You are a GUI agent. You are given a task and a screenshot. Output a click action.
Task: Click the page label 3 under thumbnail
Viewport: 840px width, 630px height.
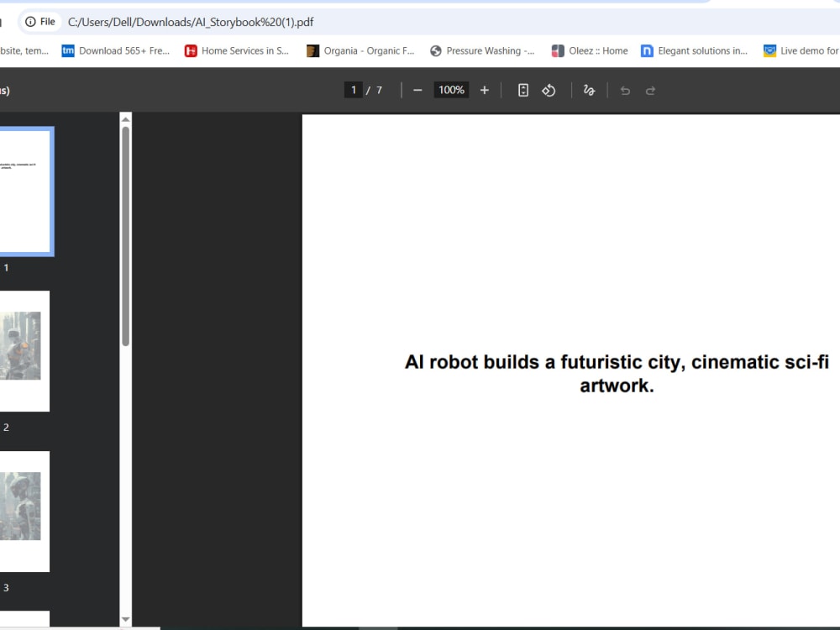tap(6, 588)
